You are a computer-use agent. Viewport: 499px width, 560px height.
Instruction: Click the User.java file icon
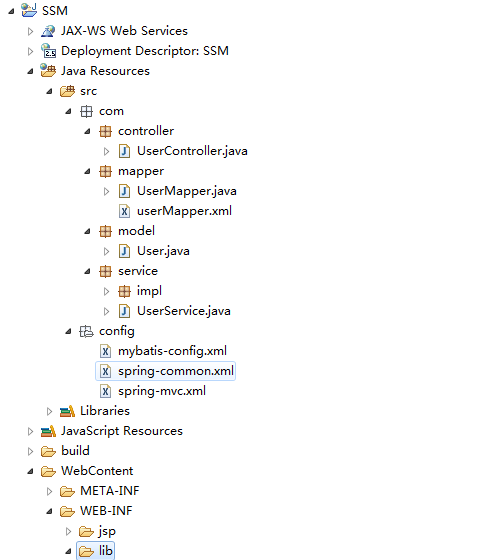(x=124, y=251)
